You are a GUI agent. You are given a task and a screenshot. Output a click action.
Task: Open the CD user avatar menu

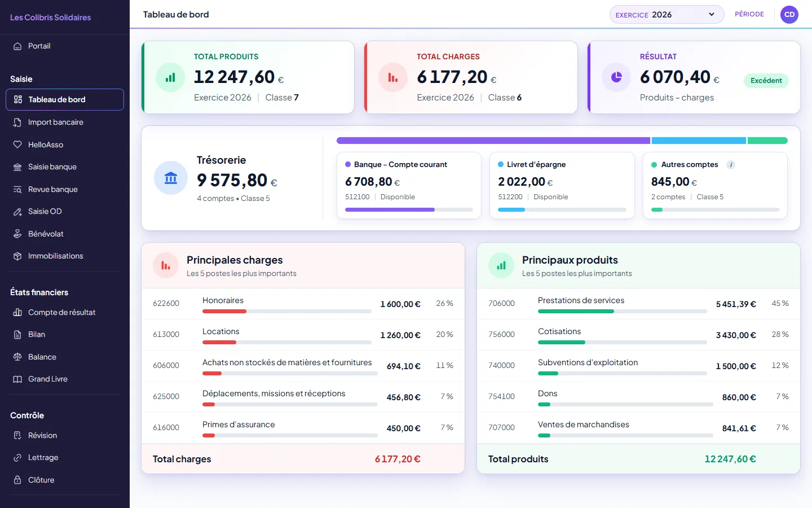(x=789, y=15)
